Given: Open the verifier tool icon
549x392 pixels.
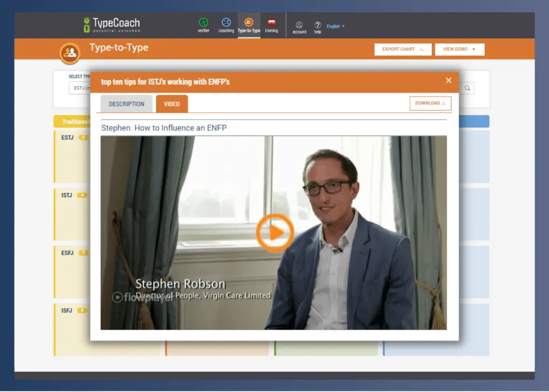Looking at the screenshot, I should point(204,23).
